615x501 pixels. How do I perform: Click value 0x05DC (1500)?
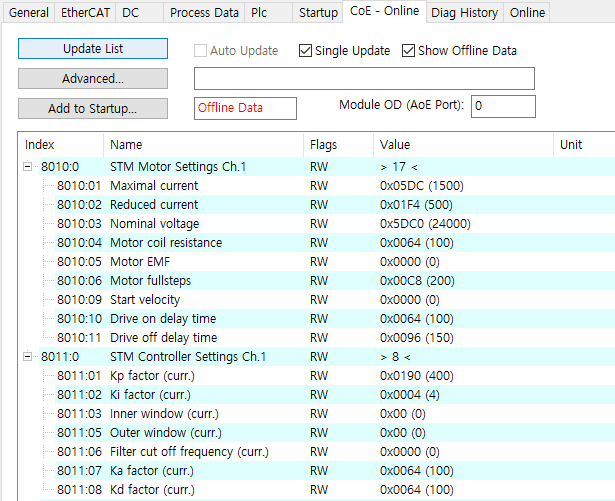422,186
